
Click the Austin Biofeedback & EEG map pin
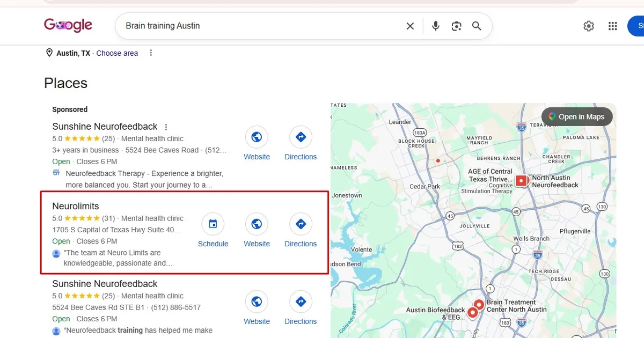473,313
